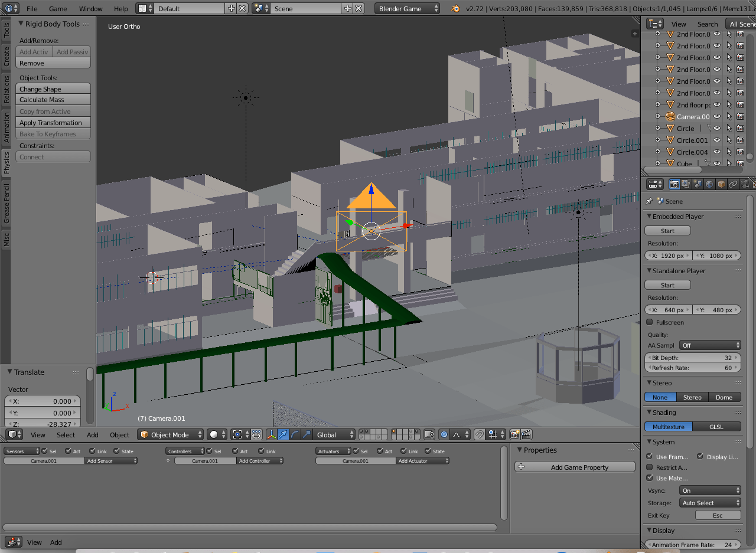The width and height of the screenshot is (756, 553).
Task: Open the Object properties tab cube icon
Action: [x=721, y=184]
